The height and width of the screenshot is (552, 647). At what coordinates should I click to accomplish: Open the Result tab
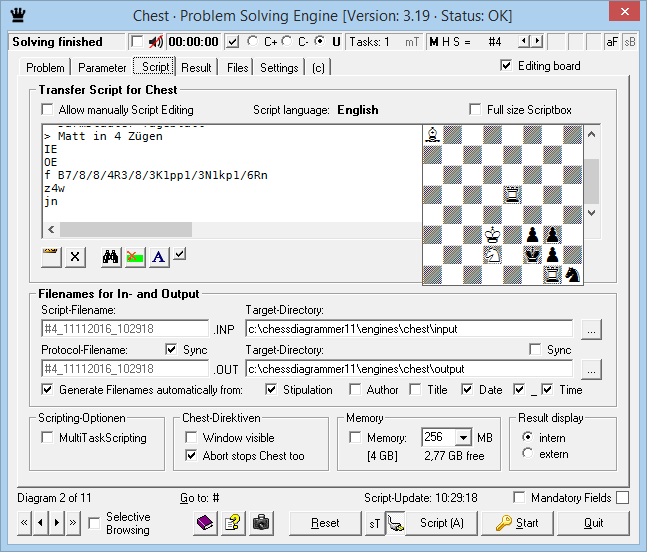[x=196, y=67]
